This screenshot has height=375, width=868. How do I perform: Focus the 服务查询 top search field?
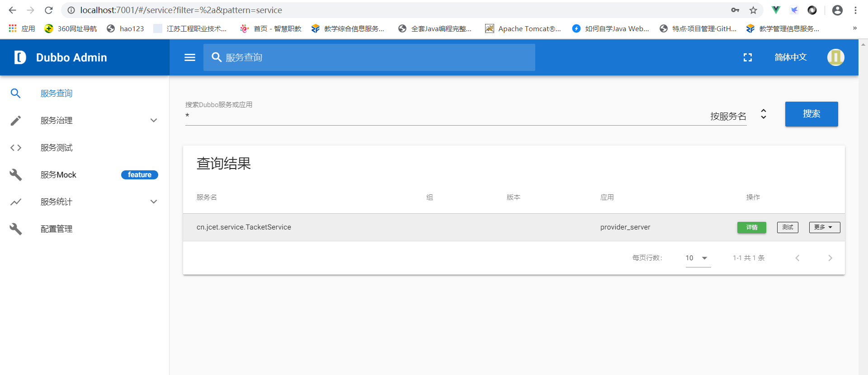369,57
